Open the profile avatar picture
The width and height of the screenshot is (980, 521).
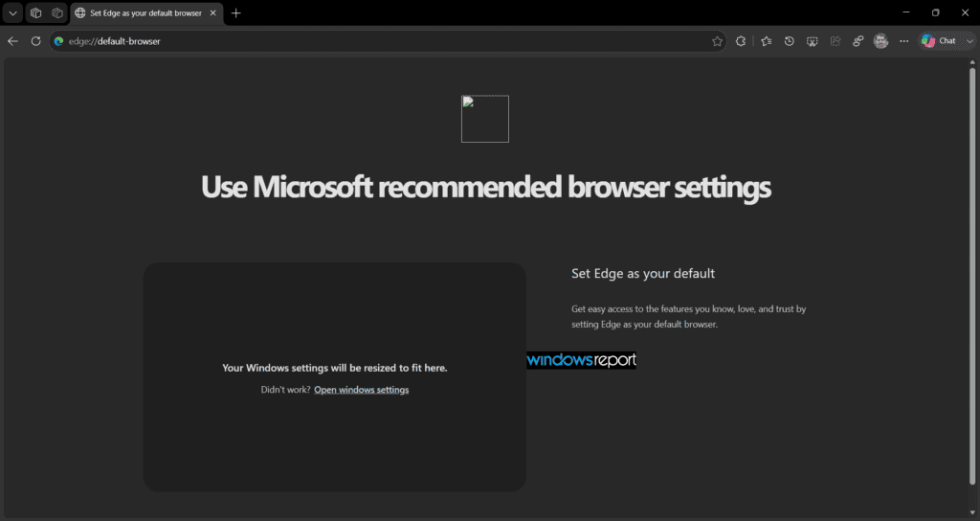tap(880, 41)
